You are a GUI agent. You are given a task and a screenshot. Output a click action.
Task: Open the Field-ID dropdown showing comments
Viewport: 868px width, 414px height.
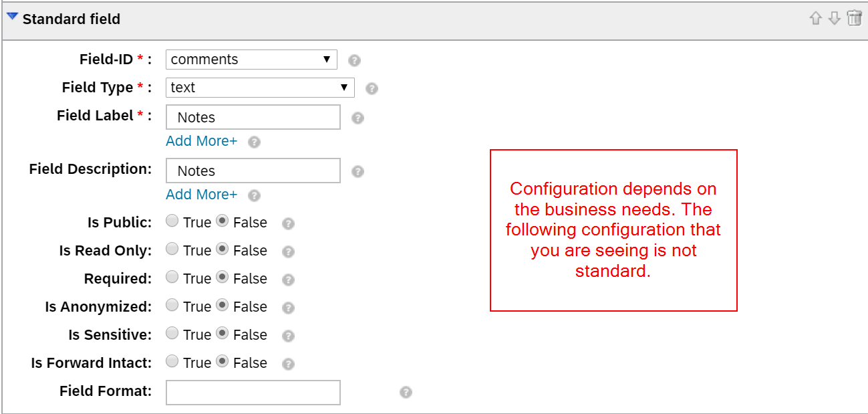pyautogui.click(x=251, y=59)
